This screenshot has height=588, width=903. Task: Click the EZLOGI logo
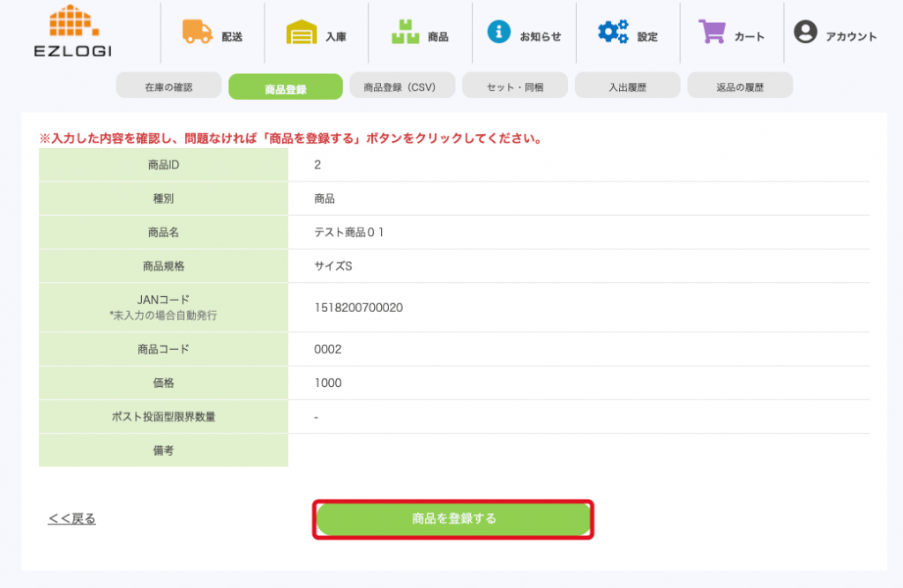click(x=72, y=32)
